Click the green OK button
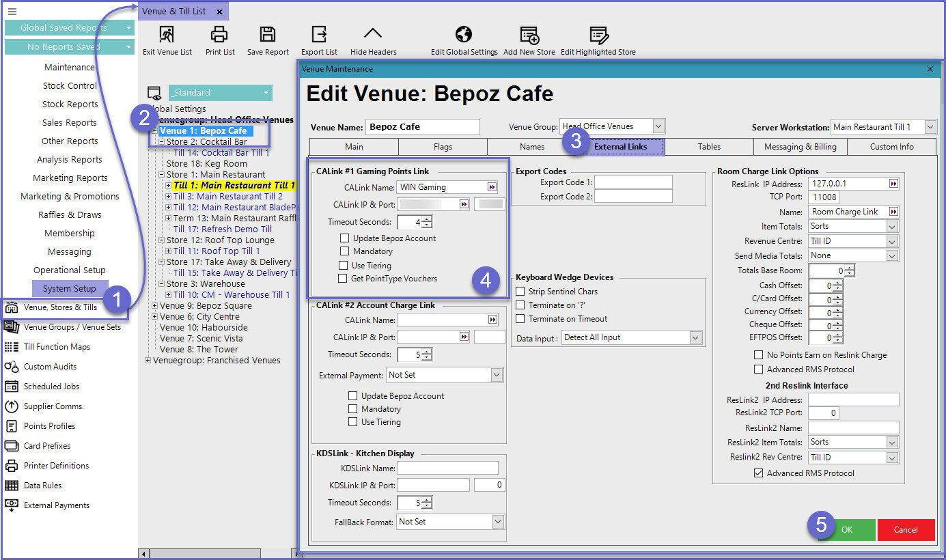The height and width of the screenshot is (560, 946). (847, 530)
